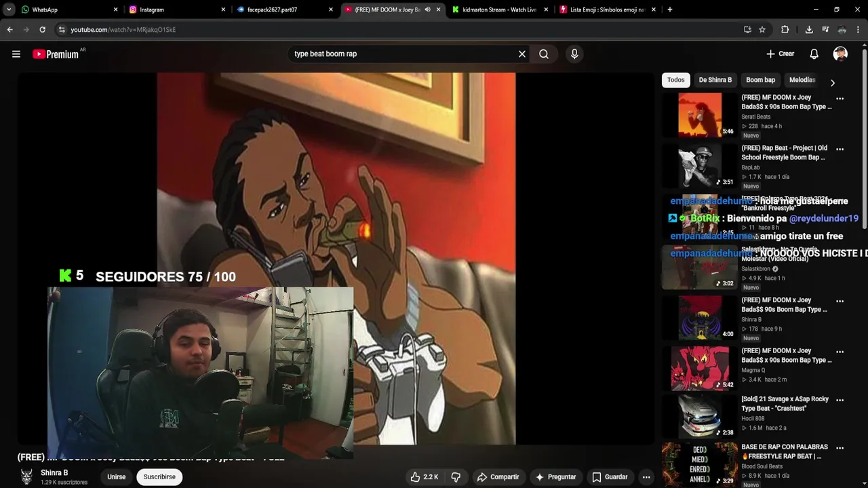Bookmark this page with the star
Image resolution: width=868 pixels, height=488 pixels.
coord(762,30)
